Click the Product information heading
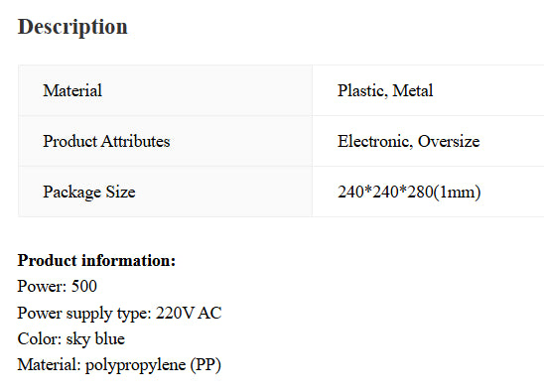 [x=97, y=261]
